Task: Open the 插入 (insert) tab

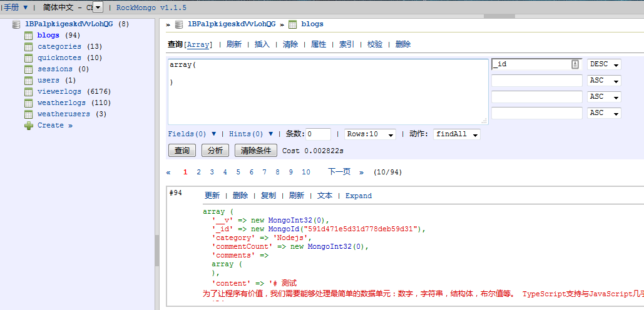Action: 262,44
